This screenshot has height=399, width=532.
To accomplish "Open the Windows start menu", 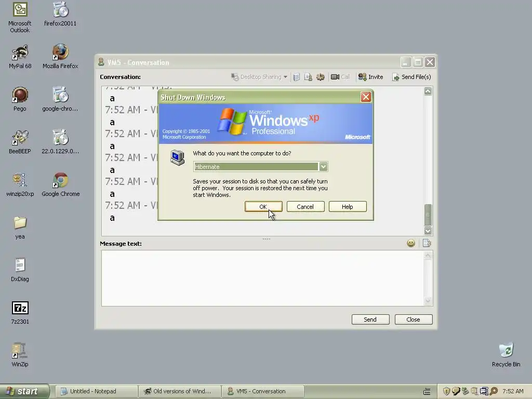I will pyautogui.click(x=24, y=391).
